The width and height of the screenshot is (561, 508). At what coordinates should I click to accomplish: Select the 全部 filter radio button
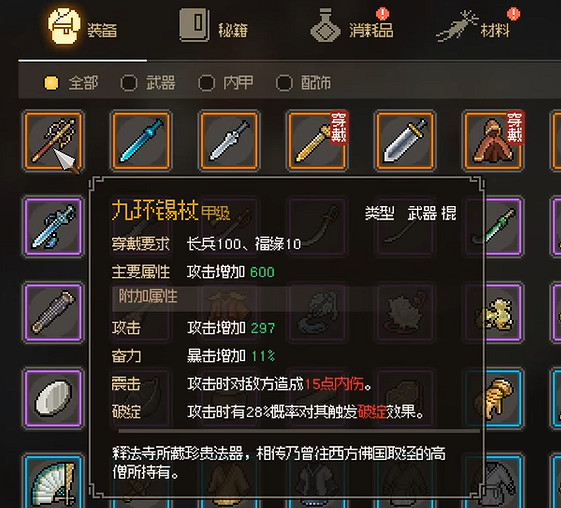pyautogui.click(x=51, y=83)
